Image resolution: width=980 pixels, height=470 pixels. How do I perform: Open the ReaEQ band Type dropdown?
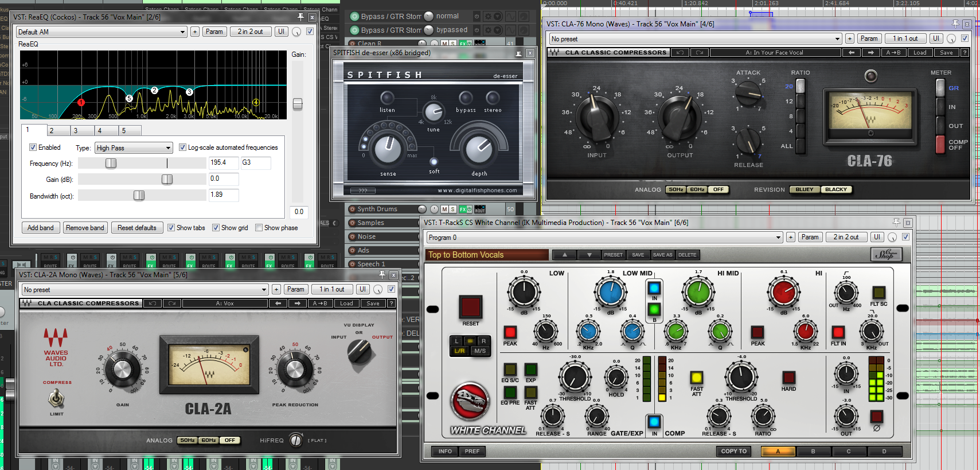coord(134,148)
